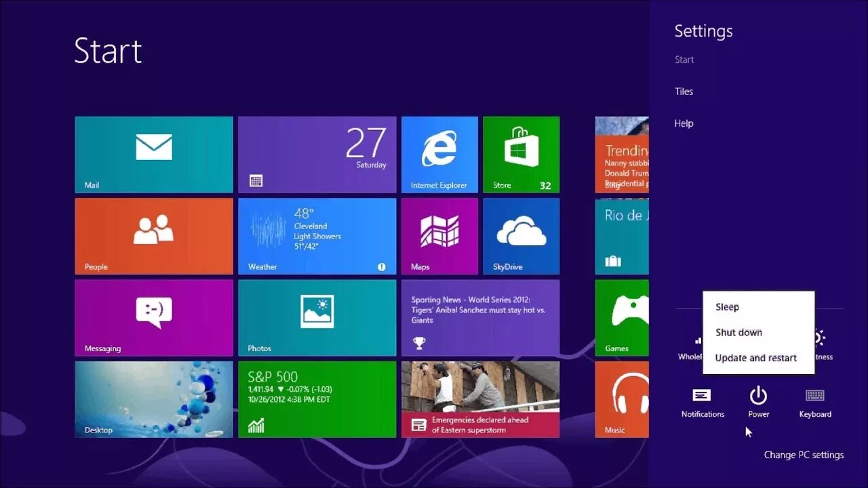Image resolution: width=868 pixels, height=488 pixels.
Task: Open the Weather tile for Cleveland
Action: 317,236
